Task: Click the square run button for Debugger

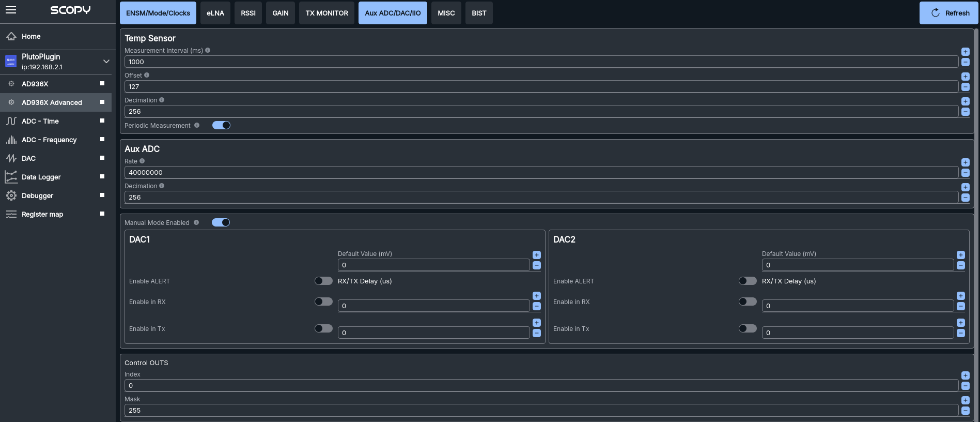Action: 102,195
